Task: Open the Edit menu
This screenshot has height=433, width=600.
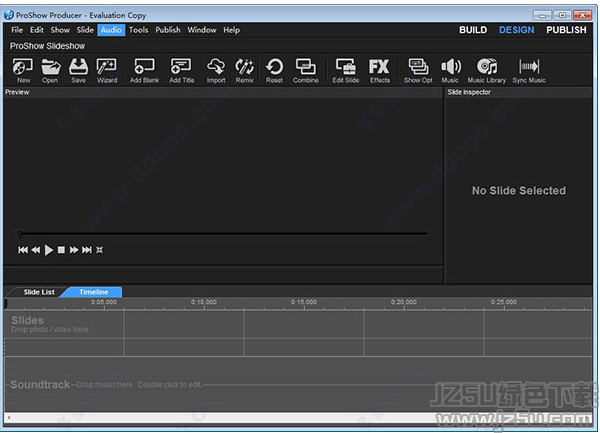Action: (37, 30)
